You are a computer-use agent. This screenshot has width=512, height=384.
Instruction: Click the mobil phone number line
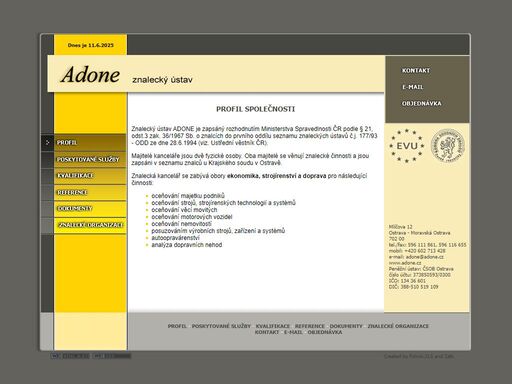pos(417,251)
